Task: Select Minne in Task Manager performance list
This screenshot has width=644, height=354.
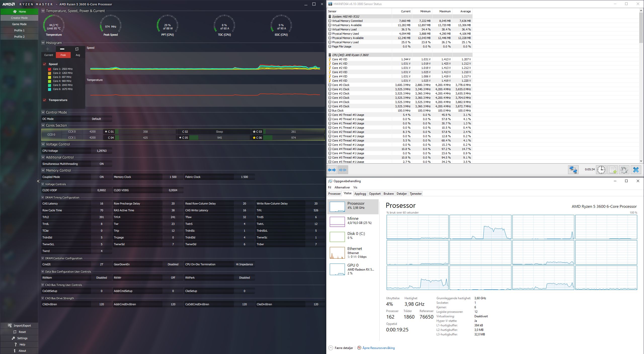Action: point(353,222)
